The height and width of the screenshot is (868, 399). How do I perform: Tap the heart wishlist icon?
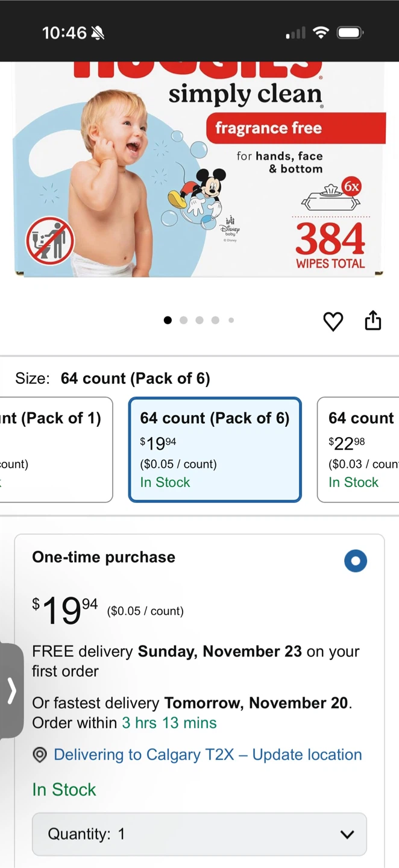tap(333, 321)
